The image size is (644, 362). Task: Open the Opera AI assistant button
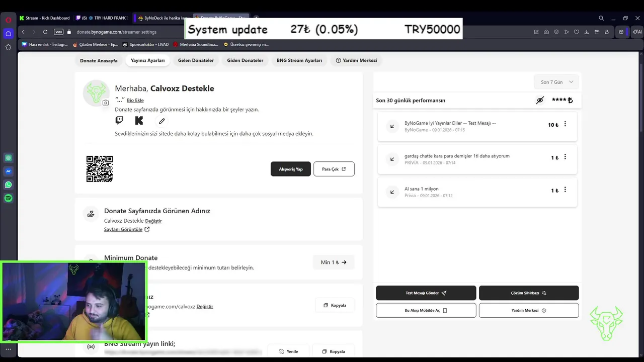(x=636, y=32)
